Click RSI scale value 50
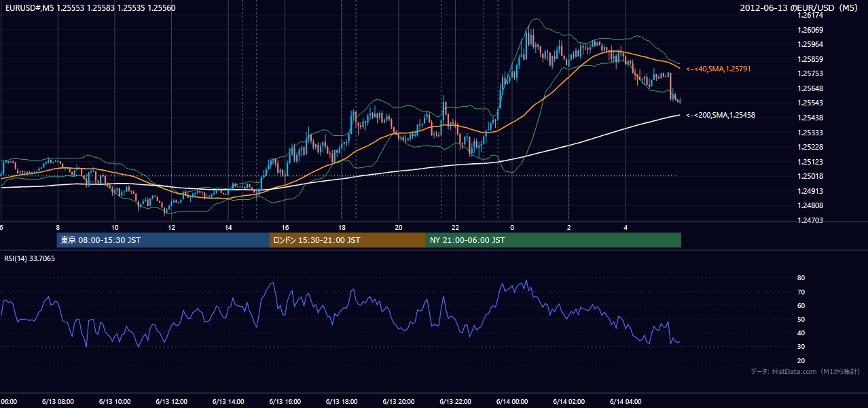Viewport: 868px width, 408px height. pos(801,320)
